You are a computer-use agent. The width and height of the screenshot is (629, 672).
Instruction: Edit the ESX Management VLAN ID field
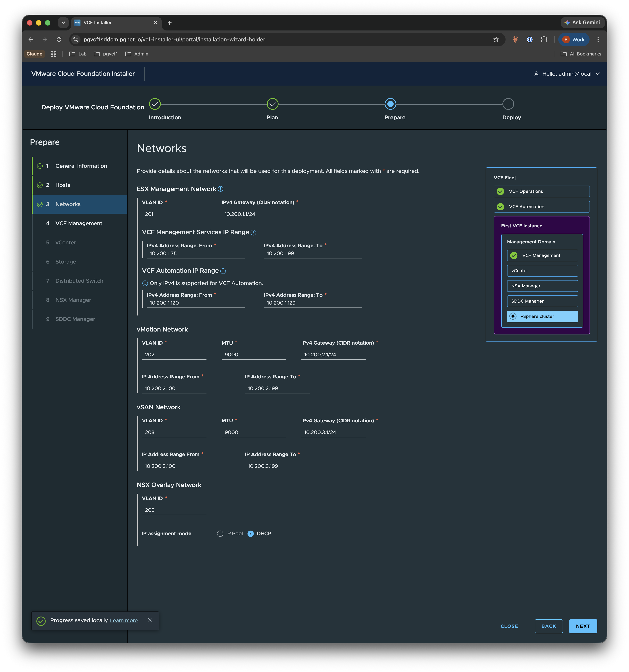[x=174, y=214]
